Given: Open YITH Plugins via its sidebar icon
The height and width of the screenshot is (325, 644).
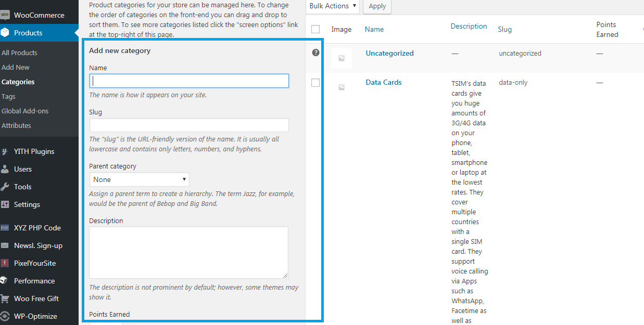Looking at the screenshot, I should pos(5,151).
